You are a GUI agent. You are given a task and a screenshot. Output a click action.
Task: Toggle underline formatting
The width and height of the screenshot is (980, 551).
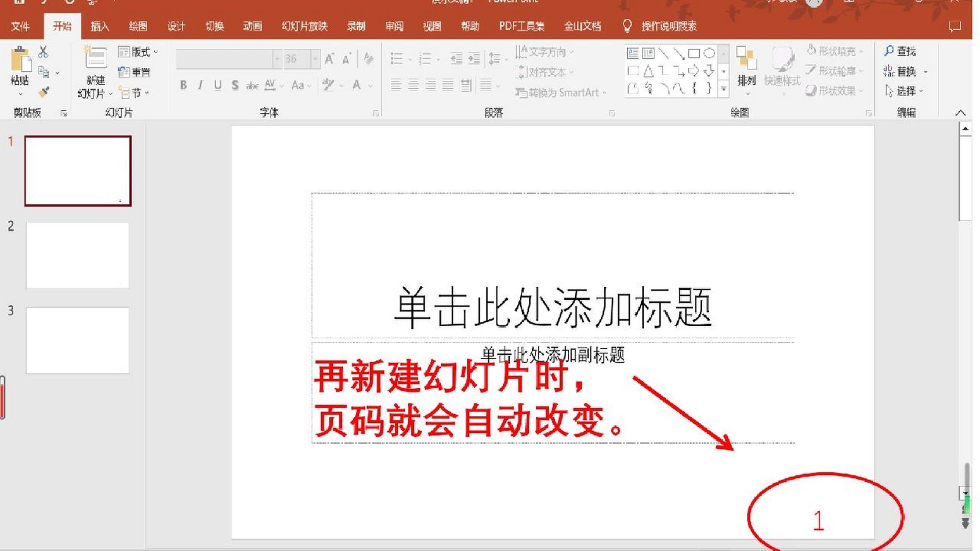(217, 85)
